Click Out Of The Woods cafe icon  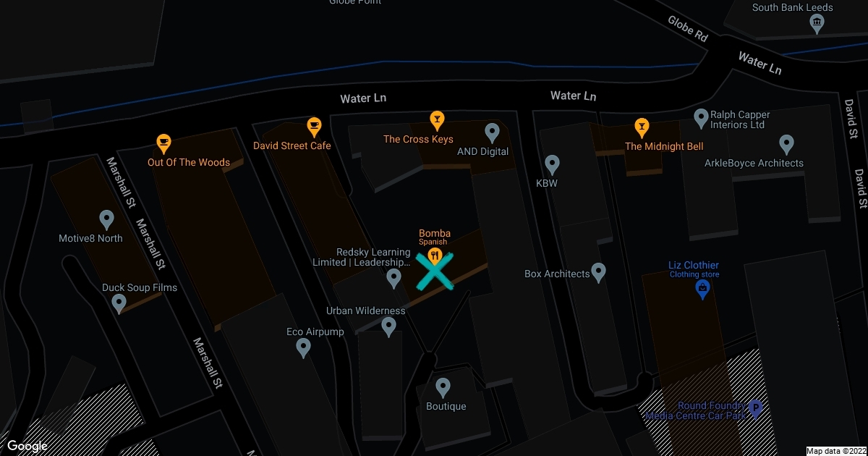164,143
